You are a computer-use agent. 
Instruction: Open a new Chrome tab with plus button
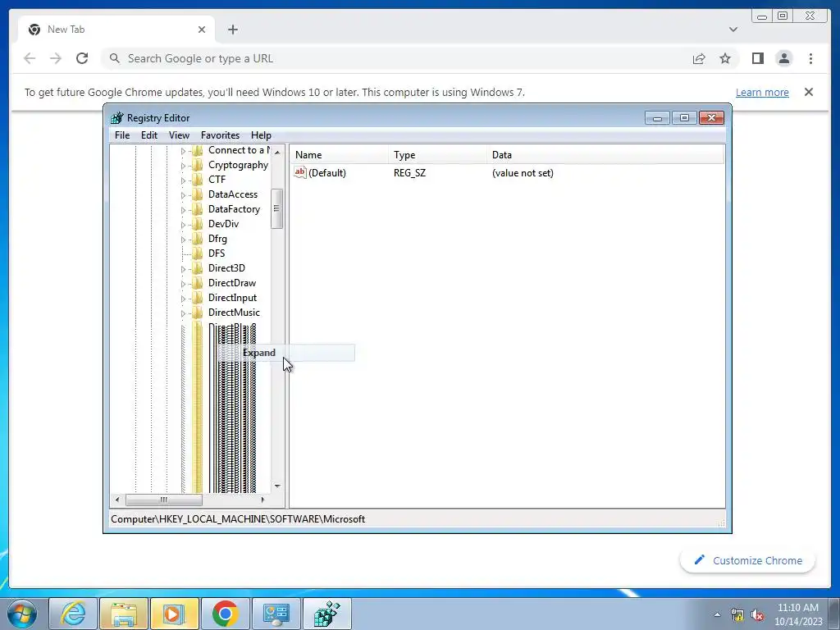point(232,30)
